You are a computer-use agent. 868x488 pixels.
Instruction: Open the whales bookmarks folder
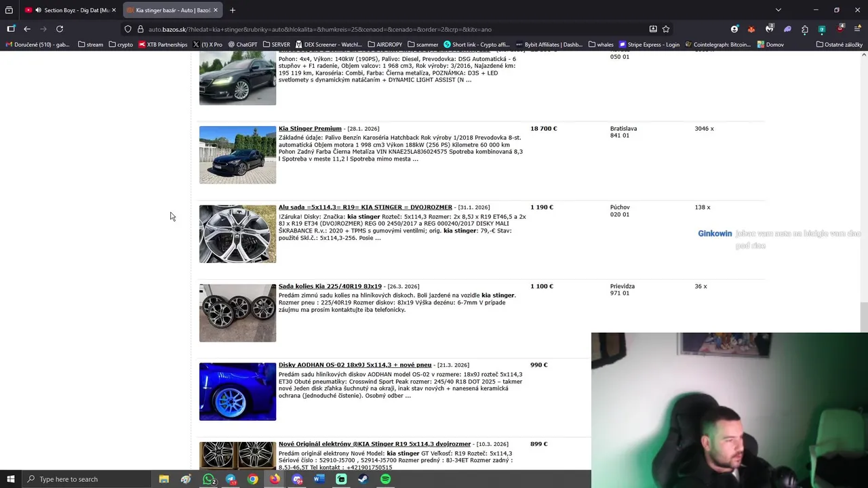[601, 45]
